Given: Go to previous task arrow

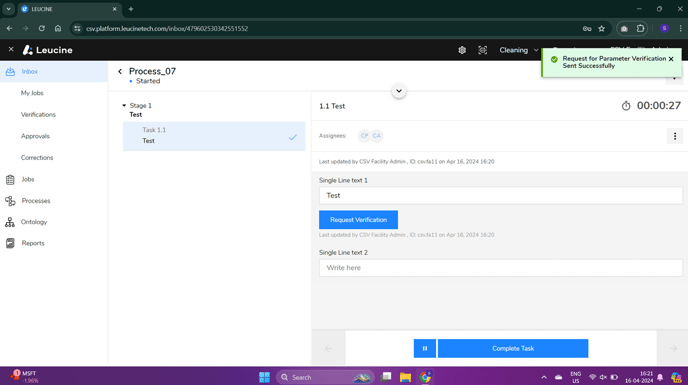Looking at the screenshot, I should [329, 348].
